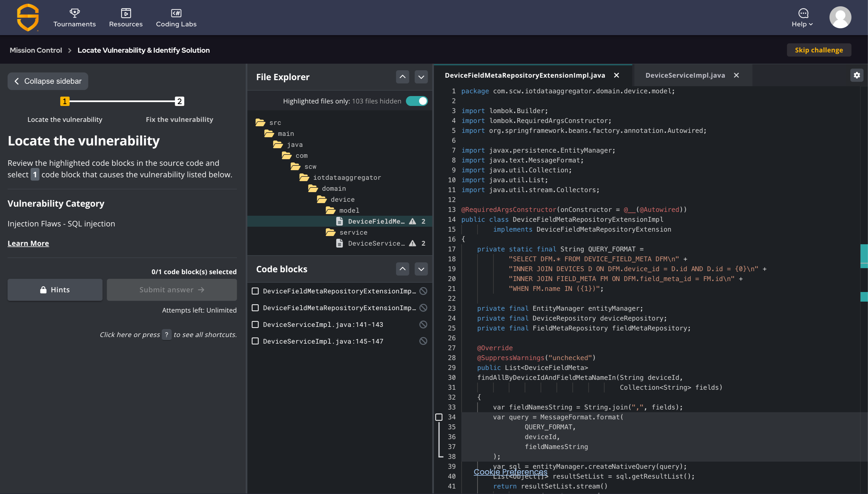Click the editor settings gear icon

(x=857, y=75)
